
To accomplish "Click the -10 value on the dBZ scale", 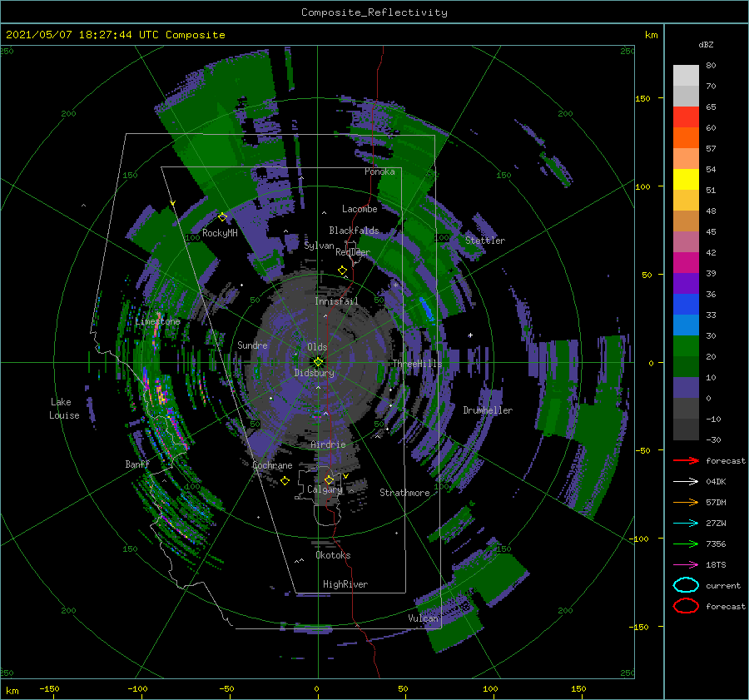I will (x=713, y=419).
